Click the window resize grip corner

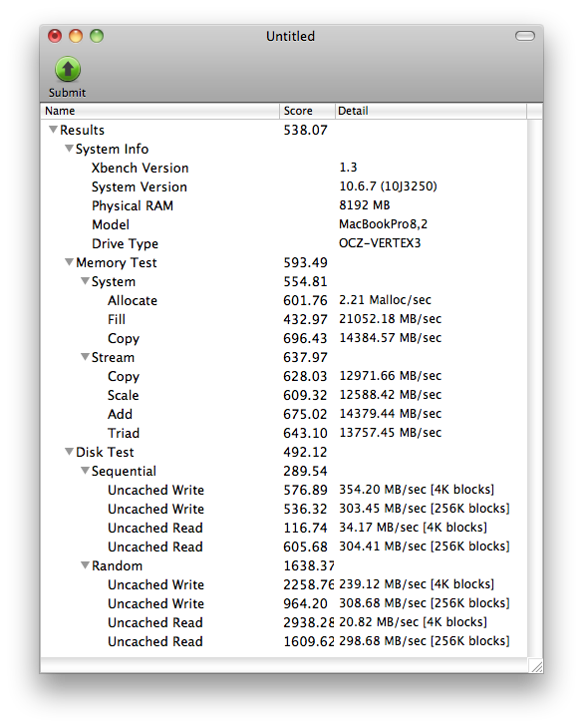(x=536, y=666)
